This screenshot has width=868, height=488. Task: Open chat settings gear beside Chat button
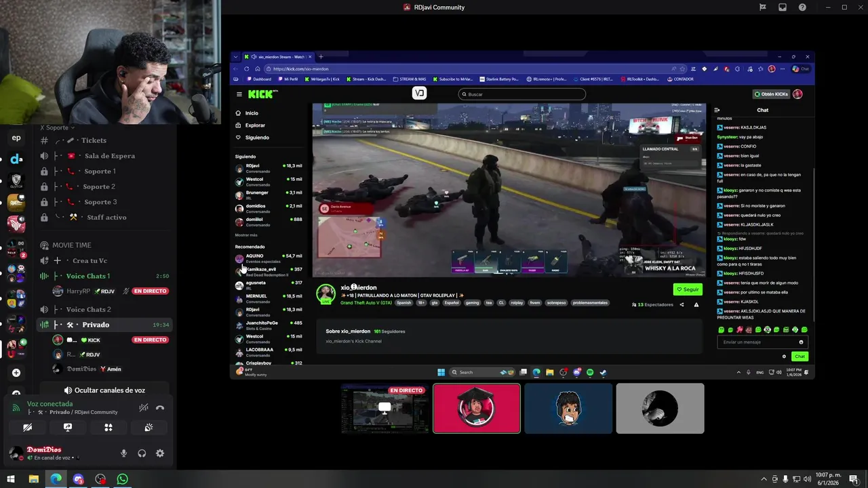(x=784, y=357)
